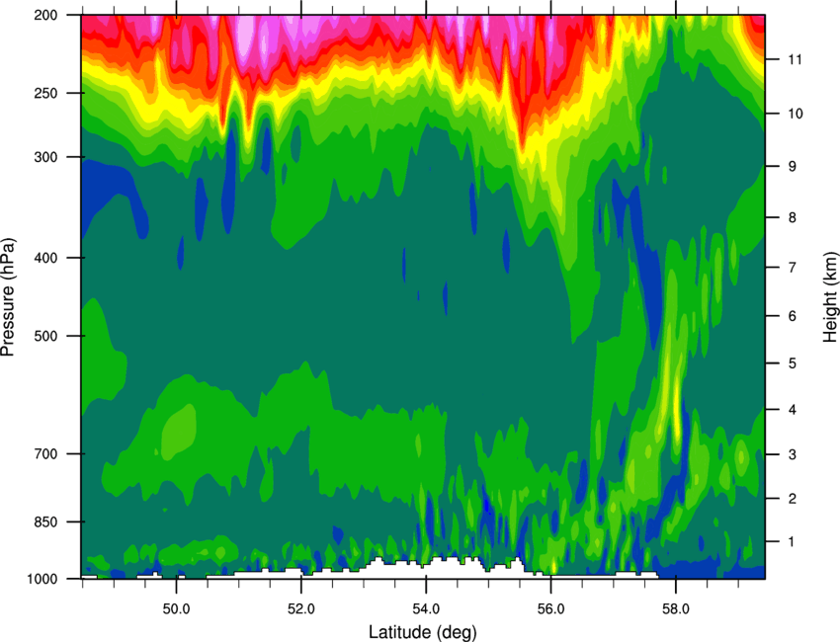Click the 500 pressure tick label
The height and width of the screenshot is (642, 840).
click(46, 336)
